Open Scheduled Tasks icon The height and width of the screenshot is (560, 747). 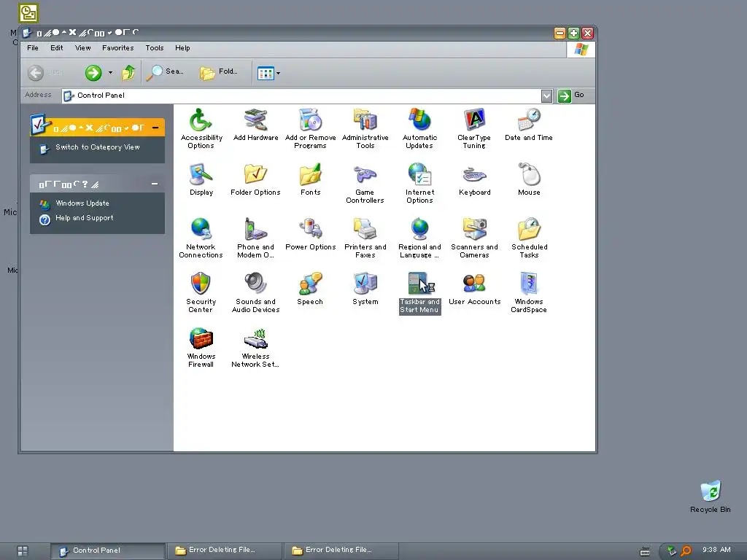pos(530,238)
